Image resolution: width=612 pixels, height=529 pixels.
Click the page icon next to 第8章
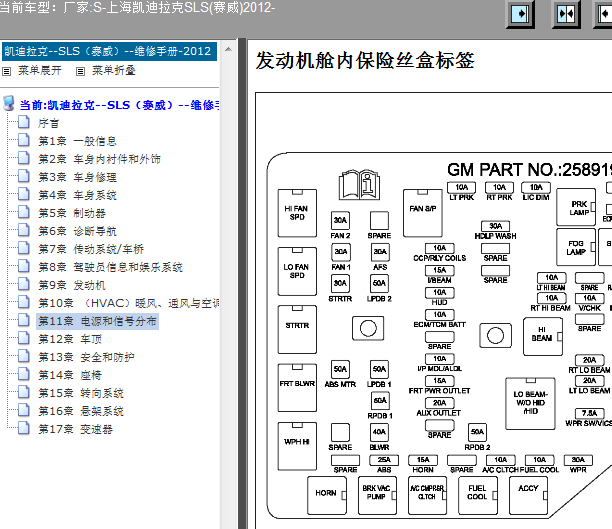[x=24, y=266]
